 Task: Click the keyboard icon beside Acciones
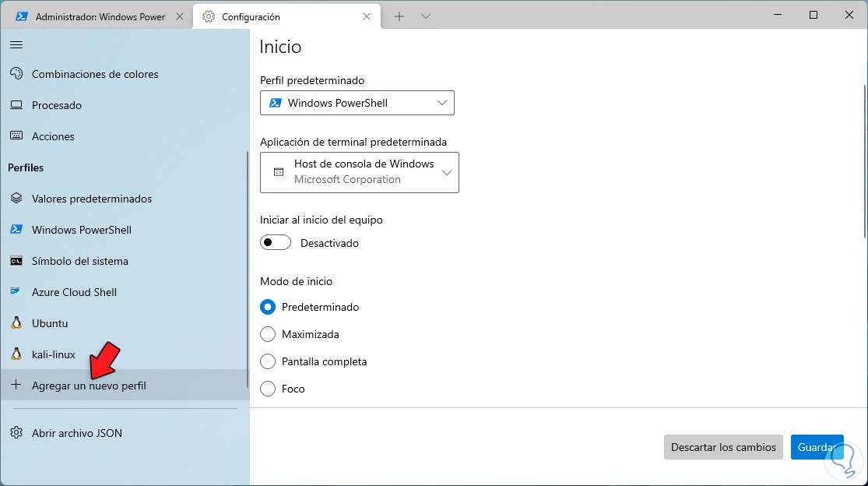pyautogui.click(x=16, y=136)
